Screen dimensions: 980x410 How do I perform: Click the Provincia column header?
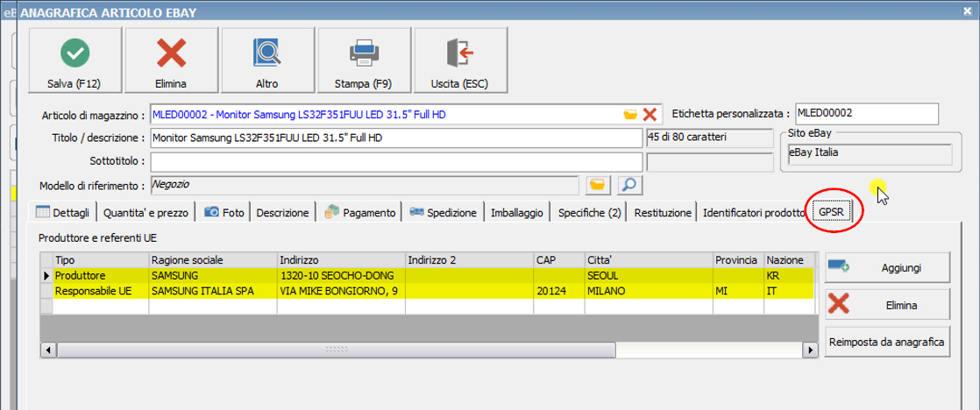click(739, 259)
